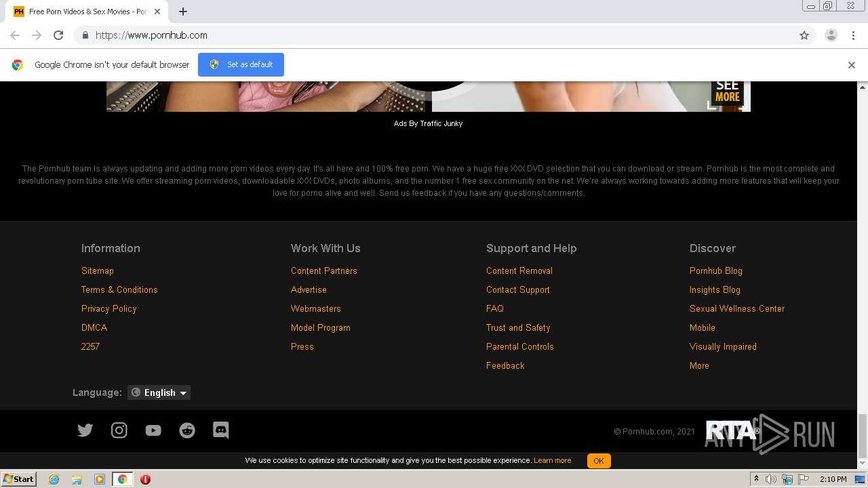Open the Press link
The height and width of the screenshot is (488, 868).
302,346
